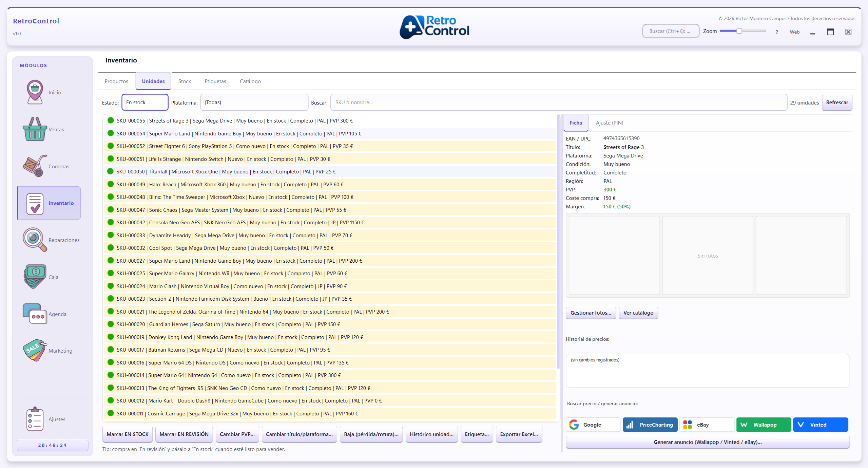Image resolution: width=868 pixels, height=468 pixels.
Task: Open Ajustes checklist icon
Action: (x=35, y=419)
